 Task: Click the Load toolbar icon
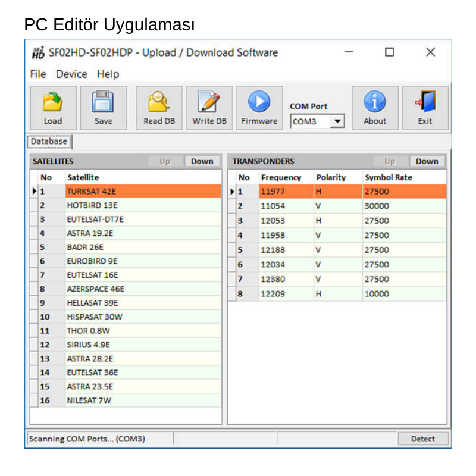tap(53, 102)
